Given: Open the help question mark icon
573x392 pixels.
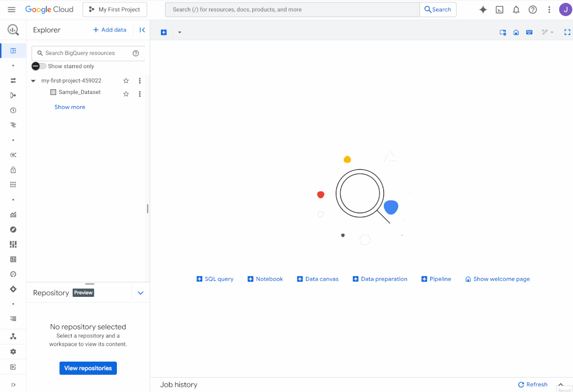Looking at the screenshot, I should pos(533,10).
